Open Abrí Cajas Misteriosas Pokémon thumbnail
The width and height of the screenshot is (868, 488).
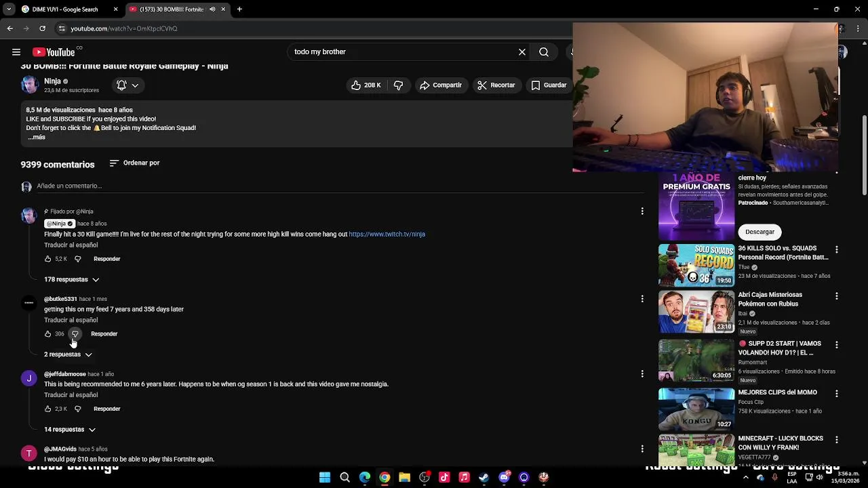[x=696, y=312]
